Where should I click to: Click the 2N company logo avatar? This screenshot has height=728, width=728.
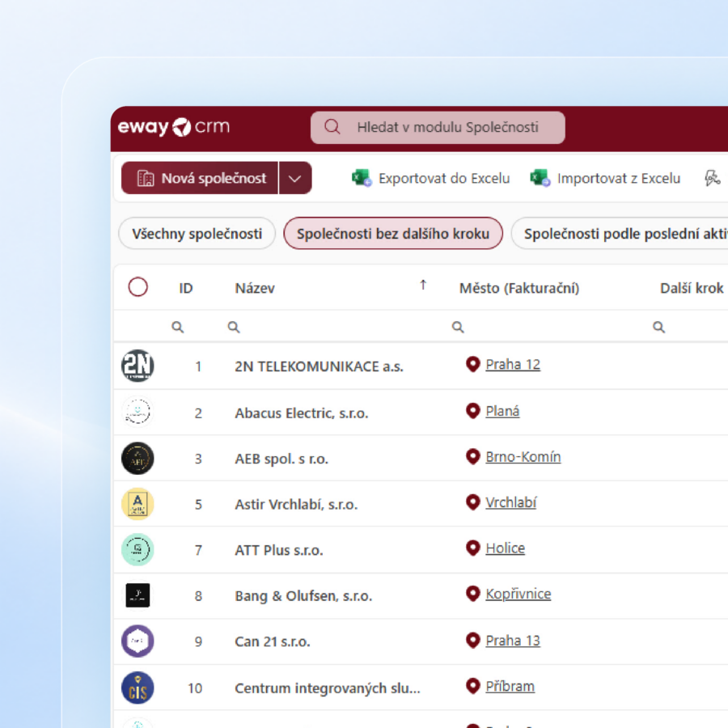coord(138,366)
